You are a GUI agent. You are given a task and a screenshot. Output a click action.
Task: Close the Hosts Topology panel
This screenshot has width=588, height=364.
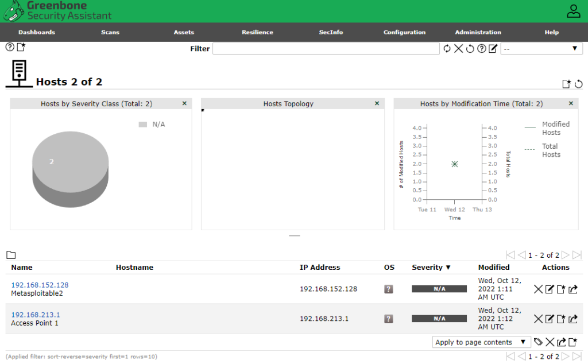(377, 103)
